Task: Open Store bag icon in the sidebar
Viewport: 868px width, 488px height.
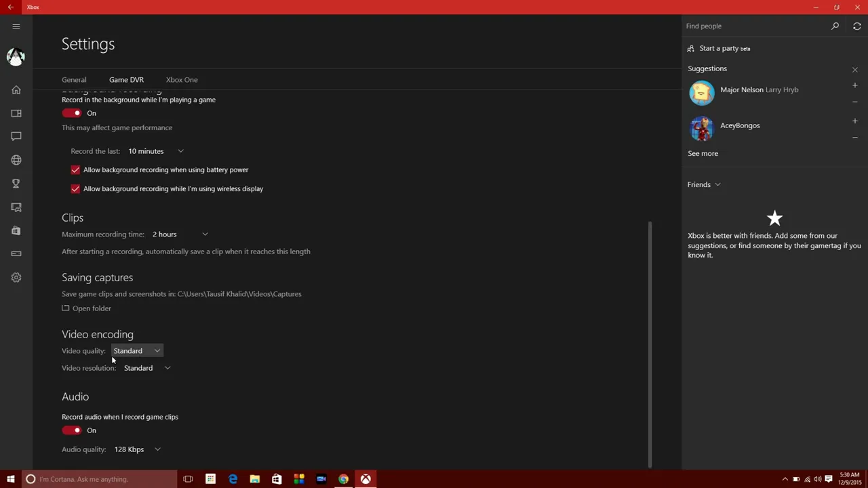Action: [x=16, y=230]
